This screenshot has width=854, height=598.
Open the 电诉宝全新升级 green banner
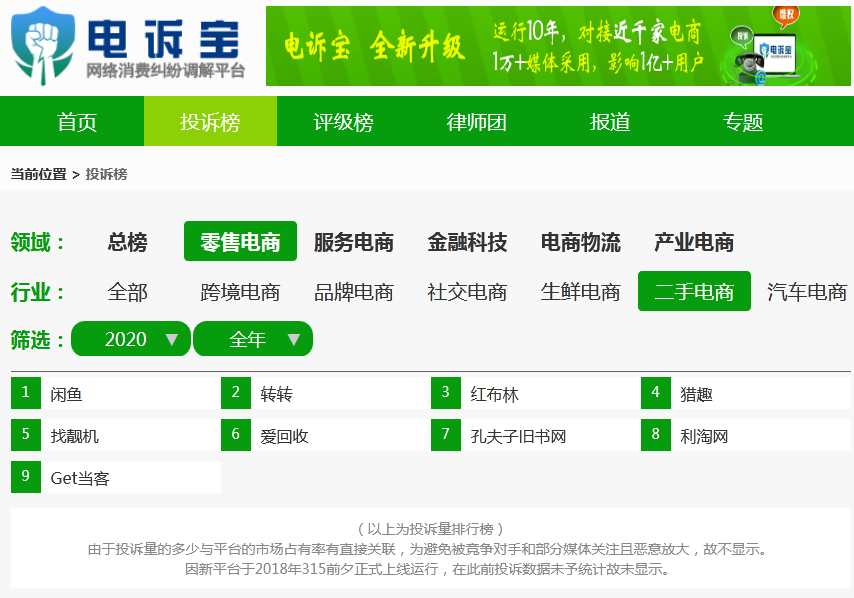(558, 46)
